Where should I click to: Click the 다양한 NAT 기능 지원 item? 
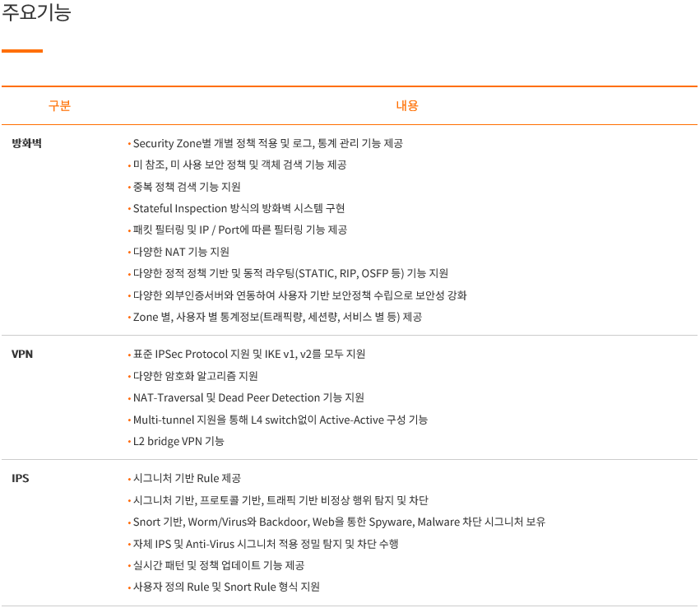pyautogui.click(x=181, y=252)
